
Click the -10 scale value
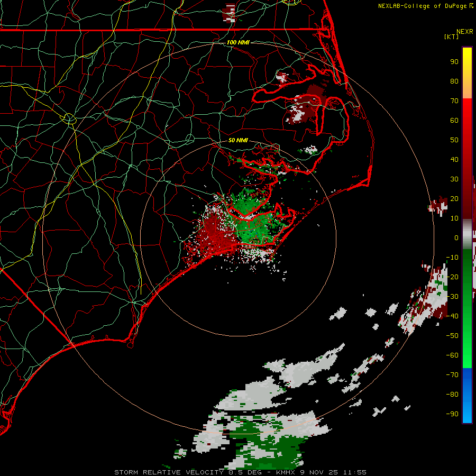click(x=452, y=258)
